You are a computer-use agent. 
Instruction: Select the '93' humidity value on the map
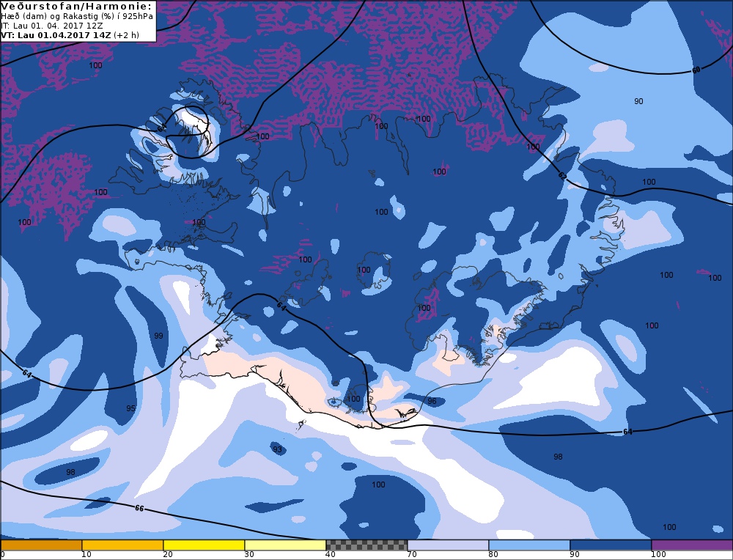[x=278, y=449]
